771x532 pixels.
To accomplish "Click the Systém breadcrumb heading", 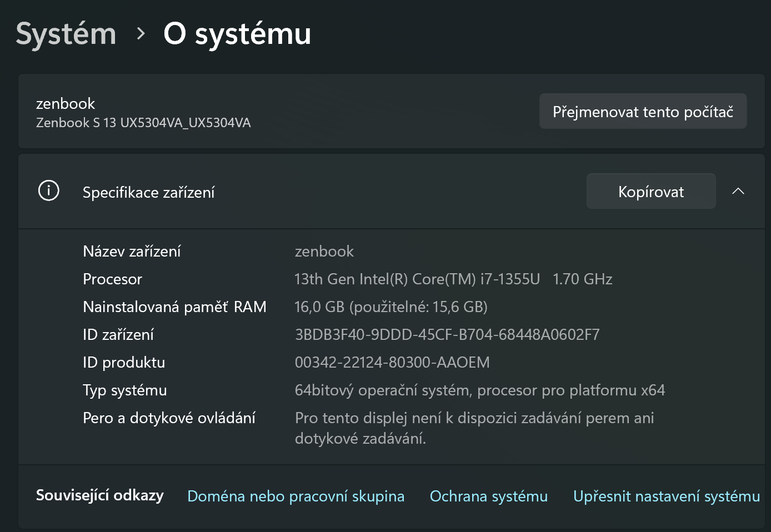I will click(66, 33).
